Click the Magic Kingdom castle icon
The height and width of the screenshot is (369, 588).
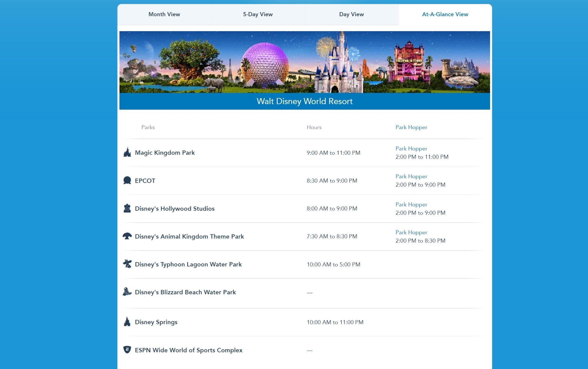tap(127, 152)
